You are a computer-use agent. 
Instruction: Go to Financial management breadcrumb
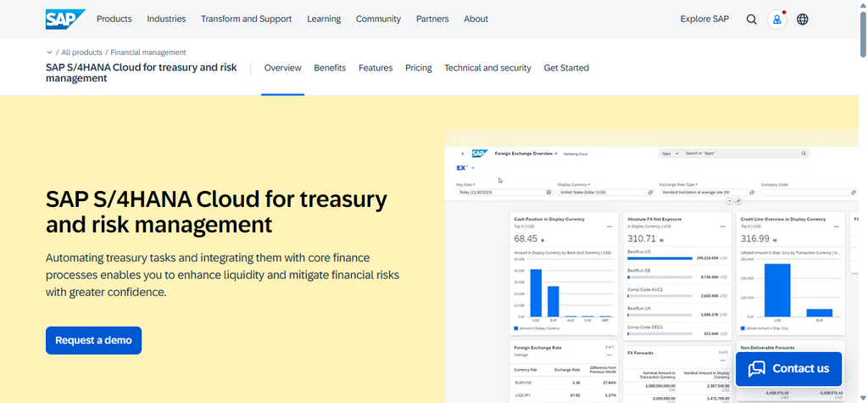click(148, 53)
